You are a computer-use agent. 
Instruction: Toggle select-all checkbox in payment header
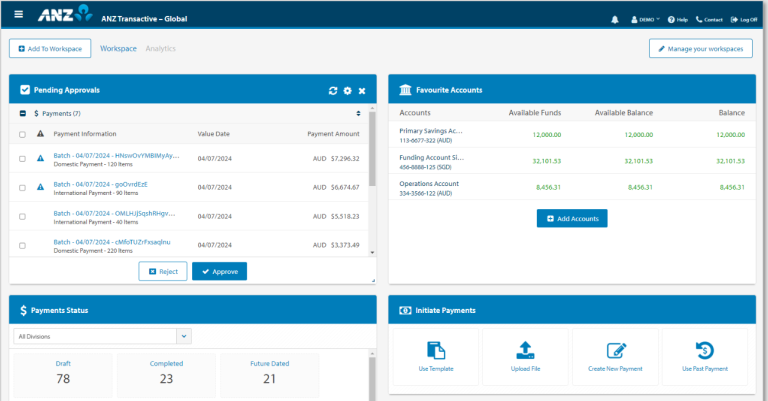[22, 134]
